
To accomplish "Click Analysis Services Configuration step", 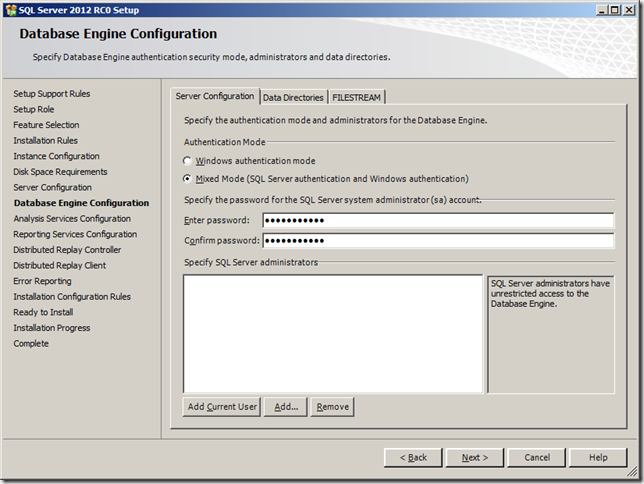I will click(x=72, y=219).
